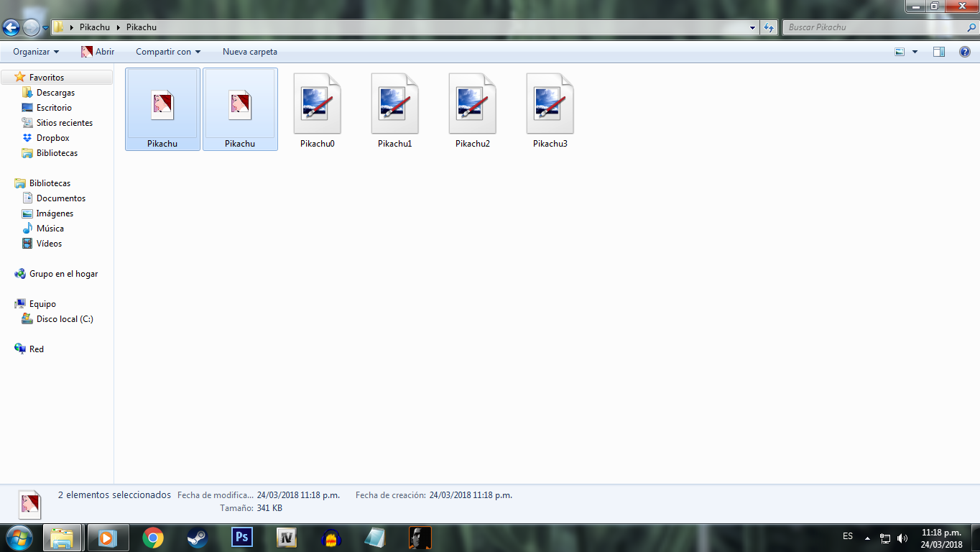Show hidden tray icons arrow

pos(867,538)
